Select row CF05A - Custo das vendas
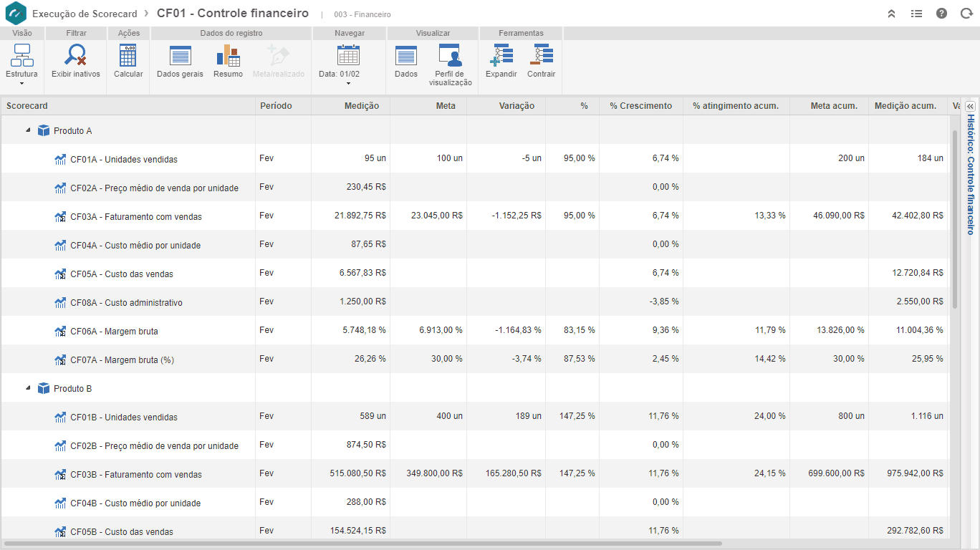 [474, 273]
